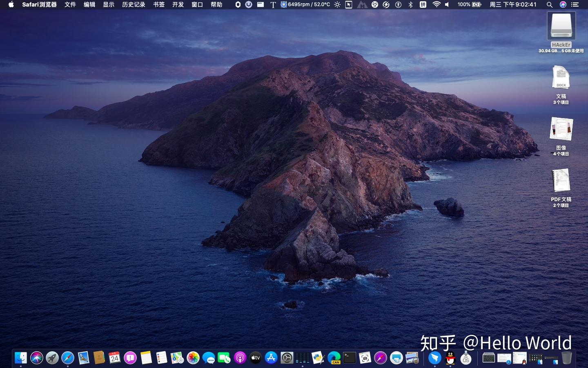
Task: Open the Trash in the Dock
Action: click(x=567, y=358)
